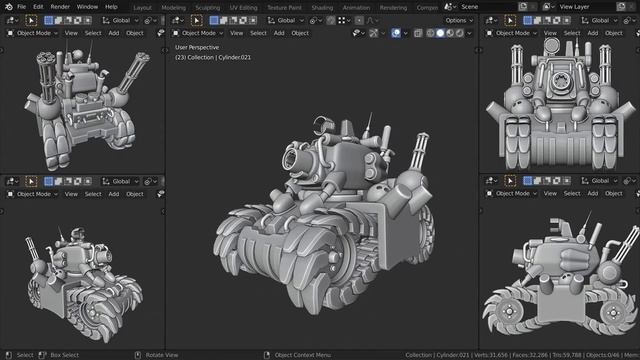Viewport: 640px width, 360px height.
Task: Switch to material preview shading in center viewport
Action: coord(450,33)
